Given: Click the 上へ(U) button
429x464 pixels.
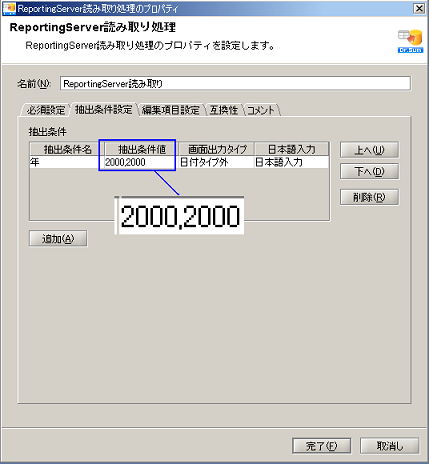Looking at the screenshot, I should 369,150.
